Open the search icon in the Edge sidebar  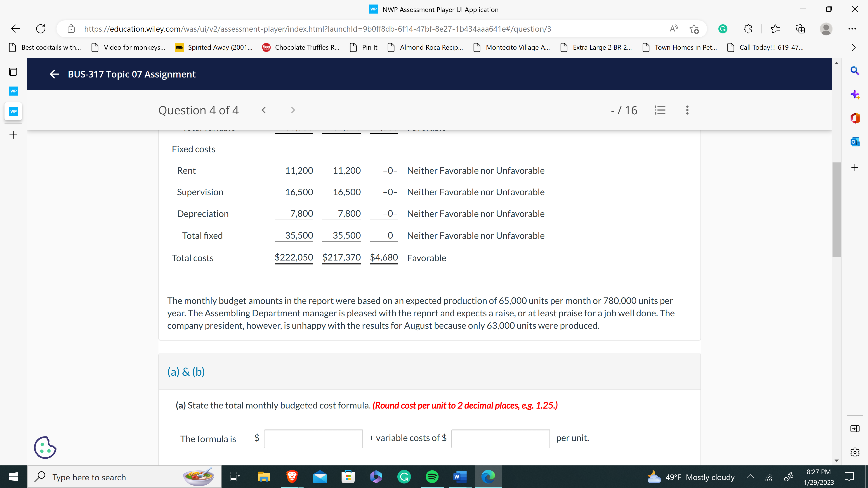coord(855,71)
